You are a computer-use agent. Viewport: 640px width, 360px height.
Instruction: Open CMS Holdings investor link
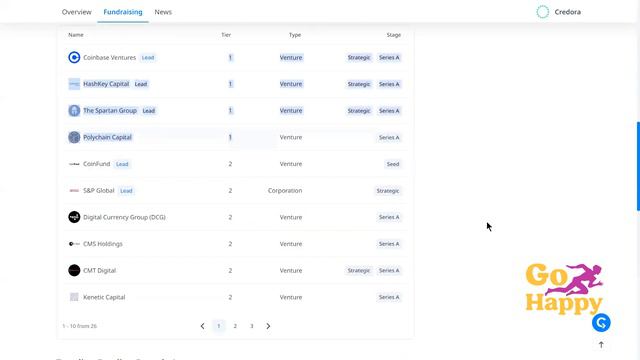click(x=103, y=244)
